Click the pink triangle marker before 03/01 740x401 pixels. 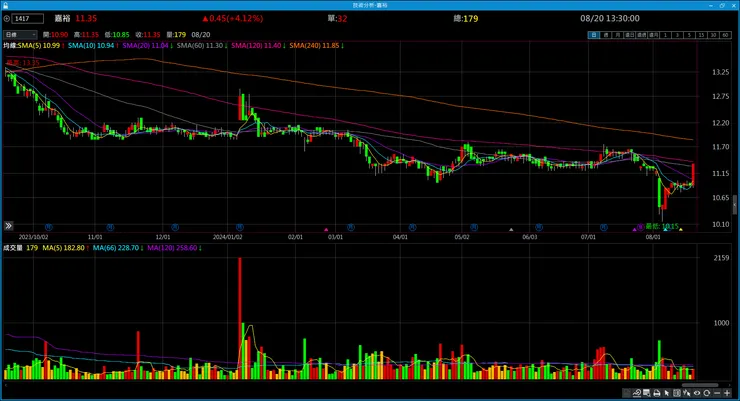326,230
